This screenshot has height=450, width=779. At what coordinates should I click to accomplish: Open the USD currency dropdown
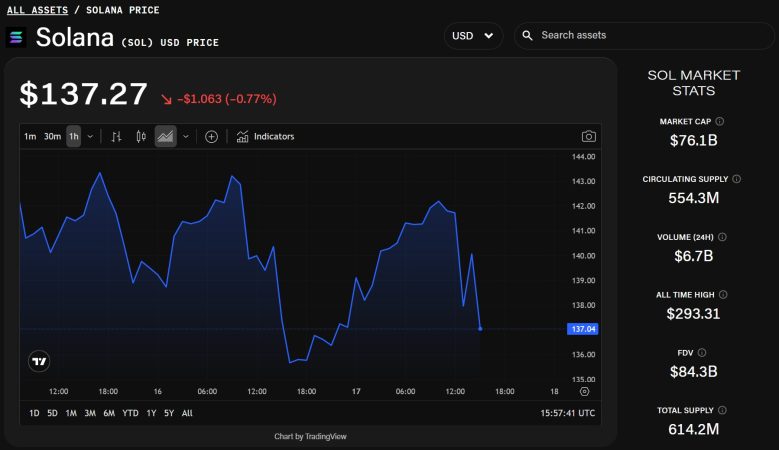[473, 36]
